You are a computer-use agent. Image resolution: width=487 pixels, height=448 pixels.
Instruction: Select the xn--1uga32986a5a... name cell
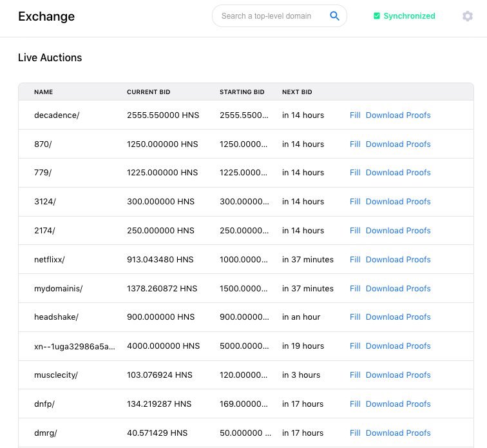tap(75, 346)
